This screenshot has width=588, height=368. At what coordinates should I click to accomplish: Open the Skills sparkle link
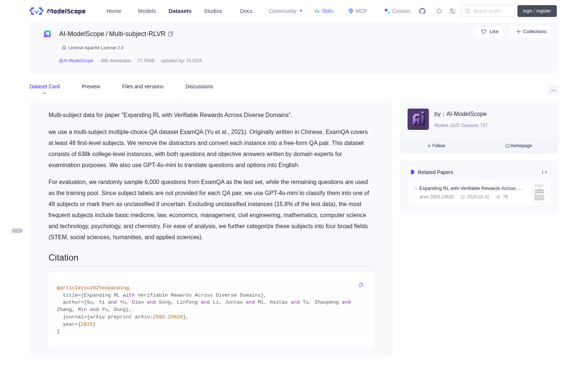(x=325, y=11)
